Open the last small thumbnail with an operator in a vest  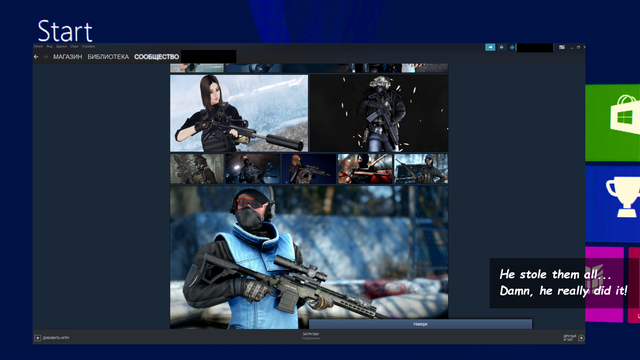421,169
